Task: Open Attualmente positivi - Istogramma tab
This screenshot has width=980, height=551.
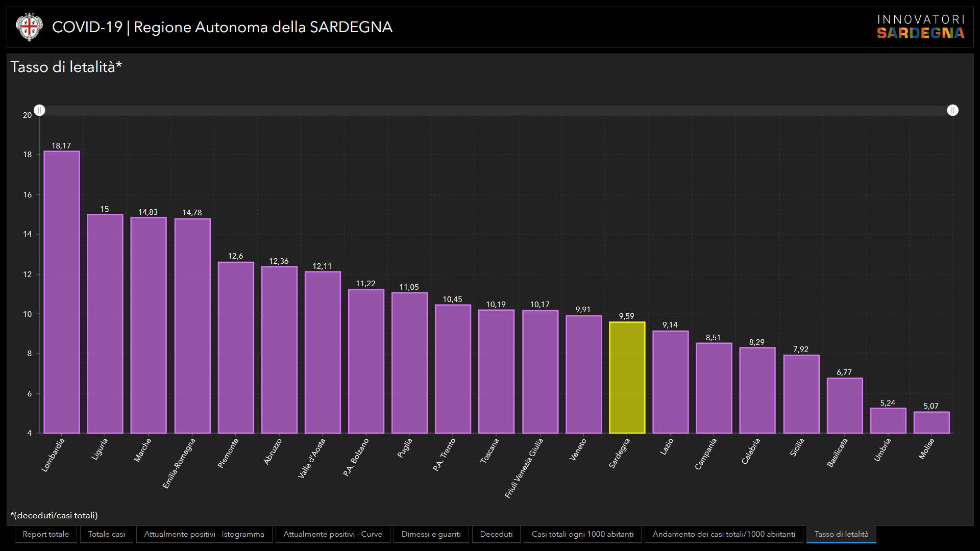Action: (x=204, y=534)
